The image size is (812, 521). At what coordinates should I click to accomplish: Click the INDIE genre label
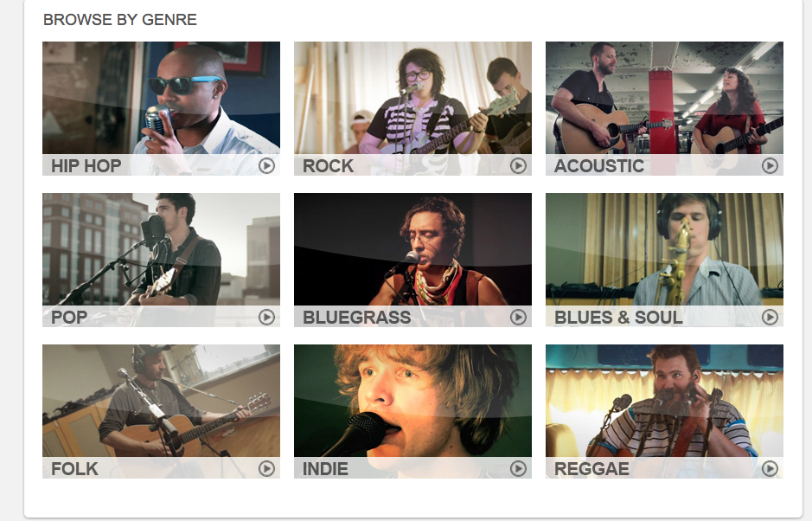point(325,469)
